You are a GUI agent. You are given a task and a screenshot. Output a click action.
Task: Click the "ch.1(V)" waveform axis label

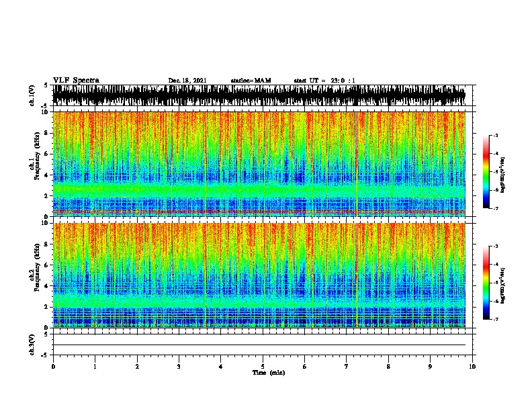coord(32,95)
